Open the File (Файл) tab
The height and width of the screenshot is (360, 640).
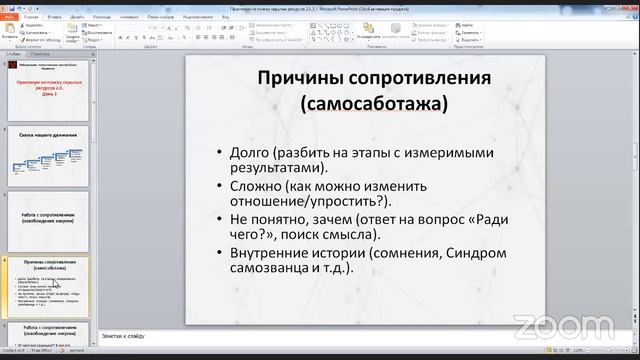coord(9,17)
